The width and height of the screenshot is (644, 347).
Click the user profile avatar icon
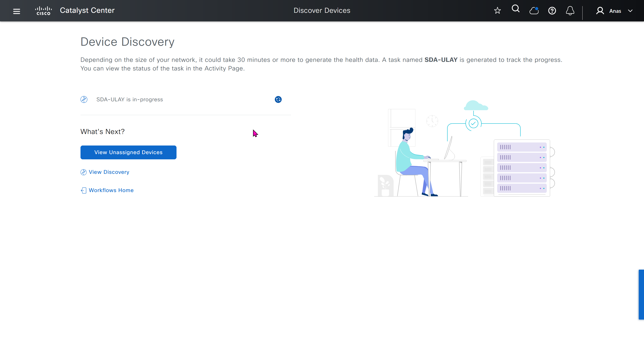(600, 11)
